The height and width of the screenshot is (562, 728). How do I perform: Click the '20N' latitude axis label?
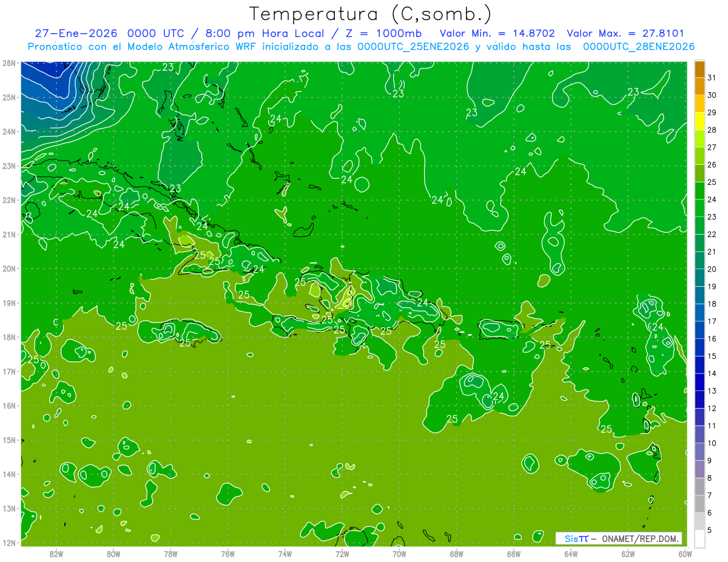8,268
